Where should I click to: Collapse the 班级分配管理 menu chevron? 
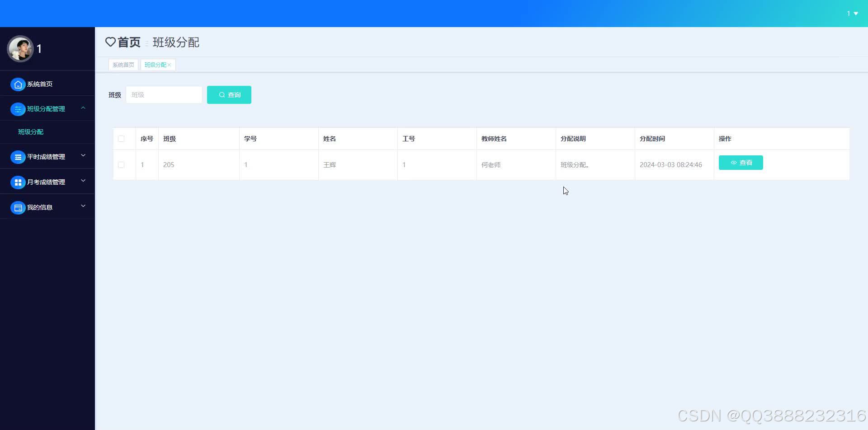tap(83, 108)
